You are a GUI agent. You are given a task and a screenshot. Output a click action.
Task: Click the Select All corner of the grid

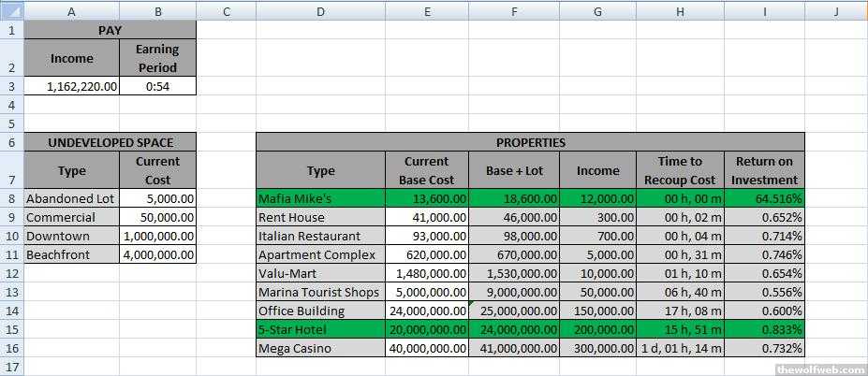[11, 10]
